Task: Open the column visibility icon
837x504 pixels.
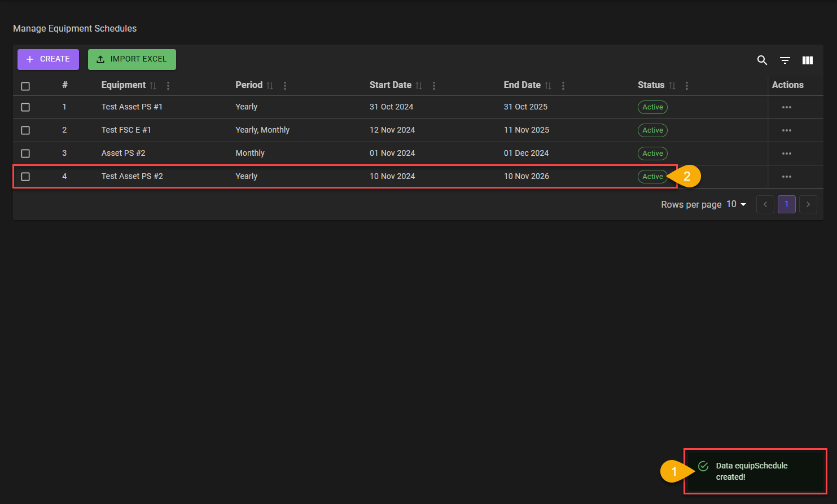Action: 808,60
